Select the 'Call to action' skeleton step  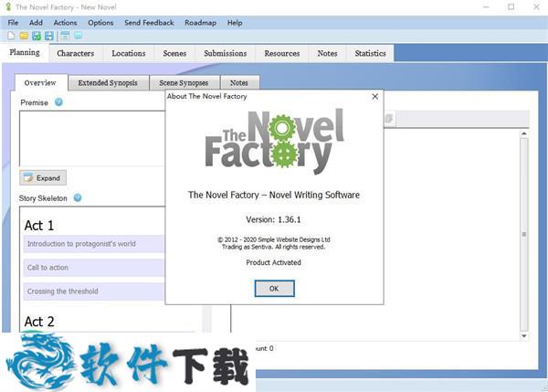pos(94,268)
